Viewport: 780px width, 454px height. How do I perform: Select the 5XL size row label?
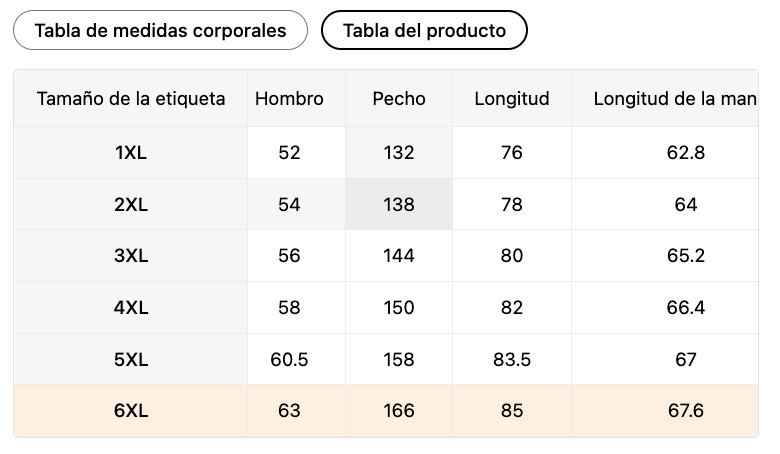click(131, 359)
